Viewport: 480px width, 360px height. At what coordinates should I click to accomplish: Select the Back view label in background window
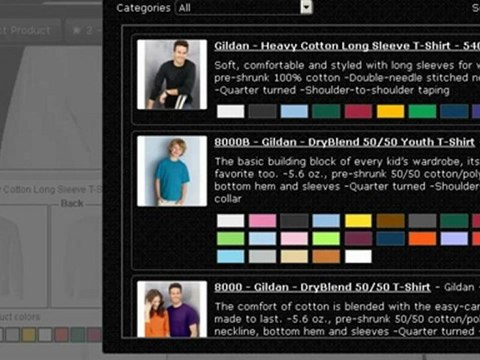pyautogui.click(x=72, y=203)
